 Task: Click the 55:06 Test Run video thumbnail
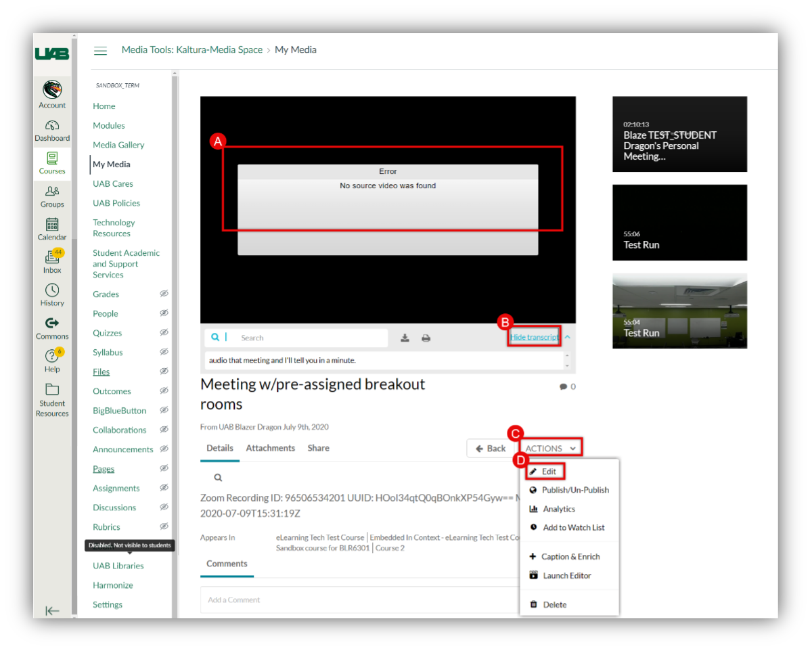679,223
